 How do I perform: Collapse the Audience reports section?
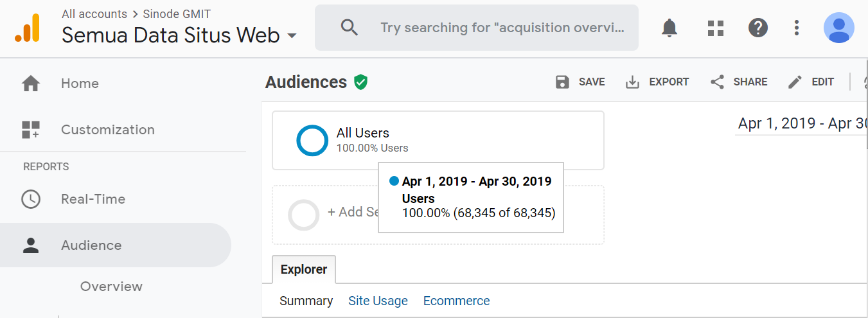tap(91, 245)
